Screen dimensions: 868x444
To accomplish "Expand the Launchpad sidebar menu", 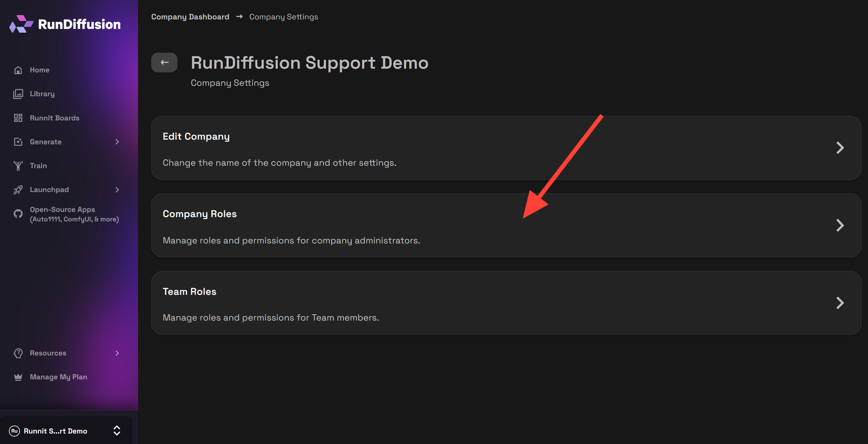I will pyautogui.click(x=117, y=189).
